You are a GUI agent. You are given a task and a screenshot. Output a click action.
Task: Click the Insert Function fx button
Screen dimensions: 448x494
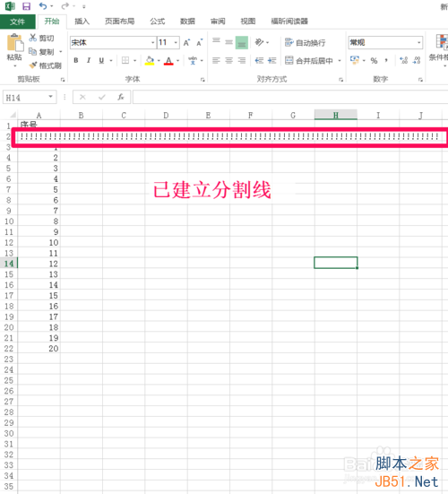click(x=121, y=97)
